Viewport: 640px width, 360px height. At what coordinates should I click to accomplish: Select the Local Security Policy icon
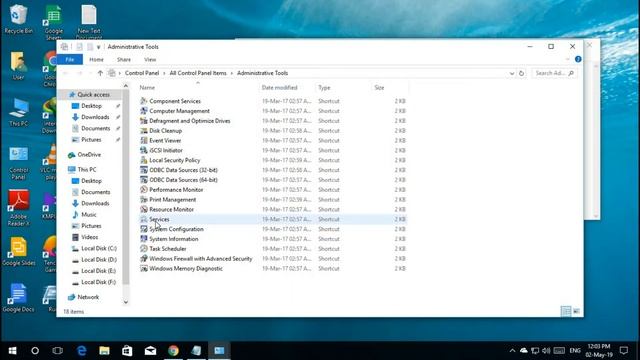point(144,160)
